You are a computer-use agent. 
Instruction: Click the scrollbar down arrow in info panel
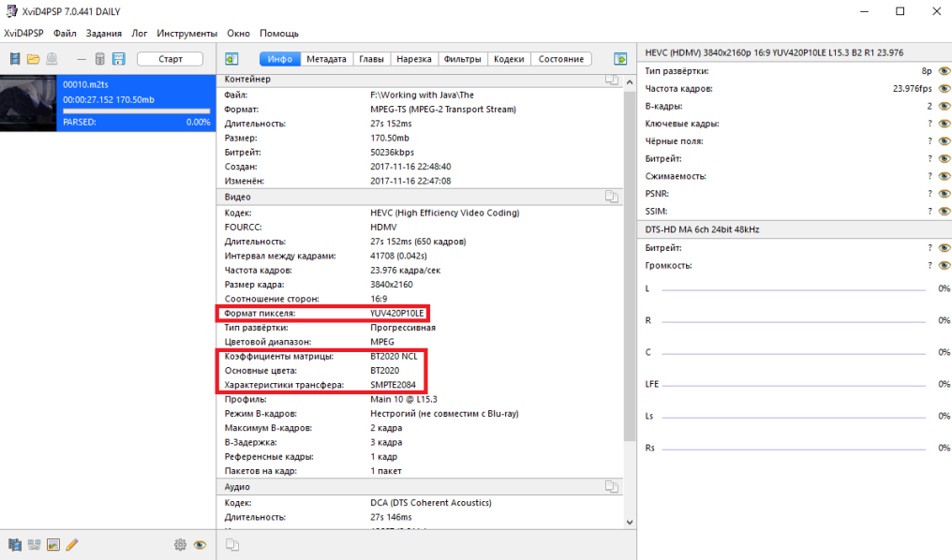(x=630, y=523)
